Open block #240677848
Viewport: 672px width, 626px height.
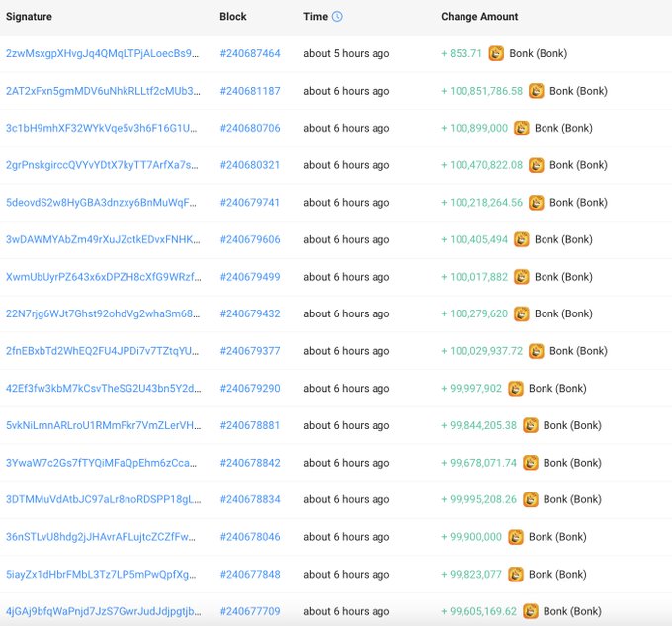coord(250,575)
